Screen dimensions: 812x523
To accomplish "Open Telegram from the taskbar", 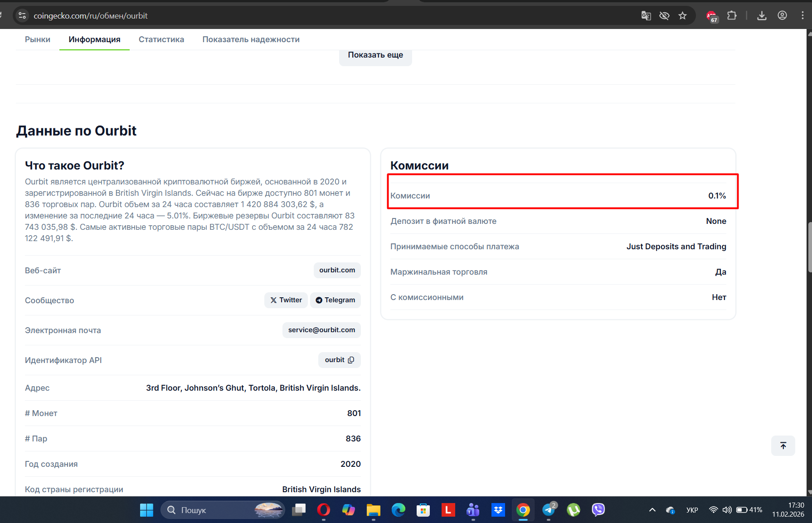I will pos(549,510).
